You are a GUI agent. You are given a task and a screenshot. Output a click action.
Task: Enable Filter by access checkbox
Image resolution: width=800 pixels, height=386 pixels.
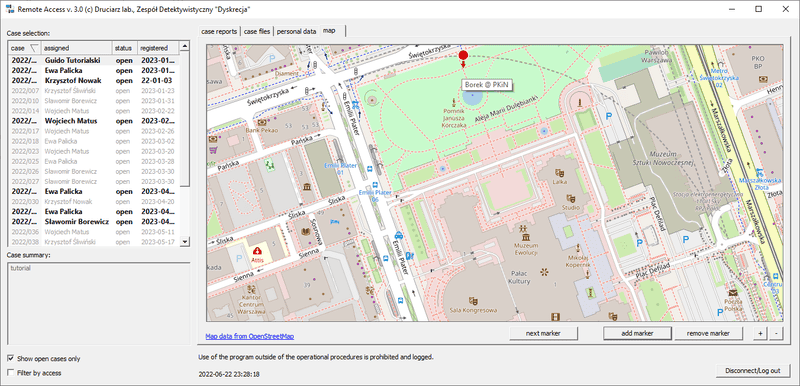(x=11, y=373)
